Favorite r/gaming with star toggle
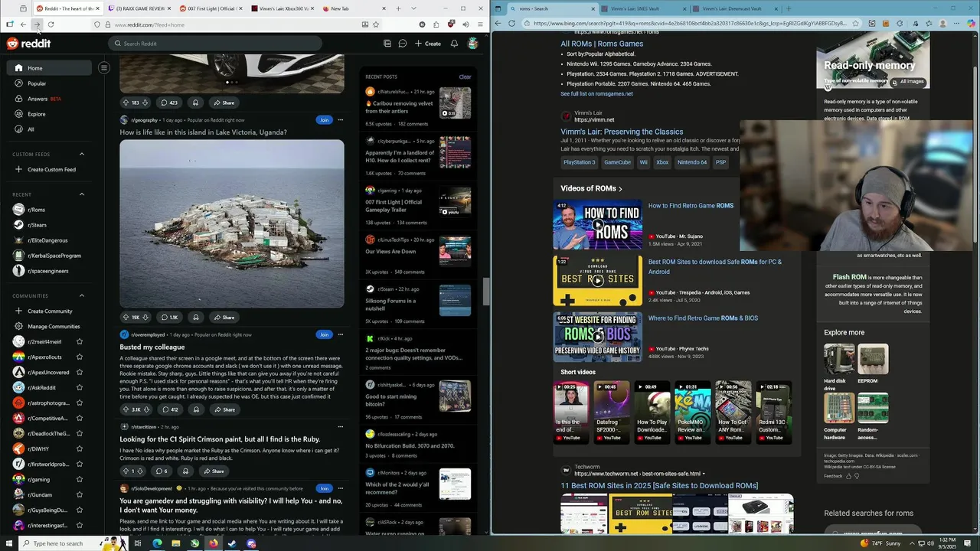This screenshot has height=551, width=980. pyautogui.click(x=79, y=480)
